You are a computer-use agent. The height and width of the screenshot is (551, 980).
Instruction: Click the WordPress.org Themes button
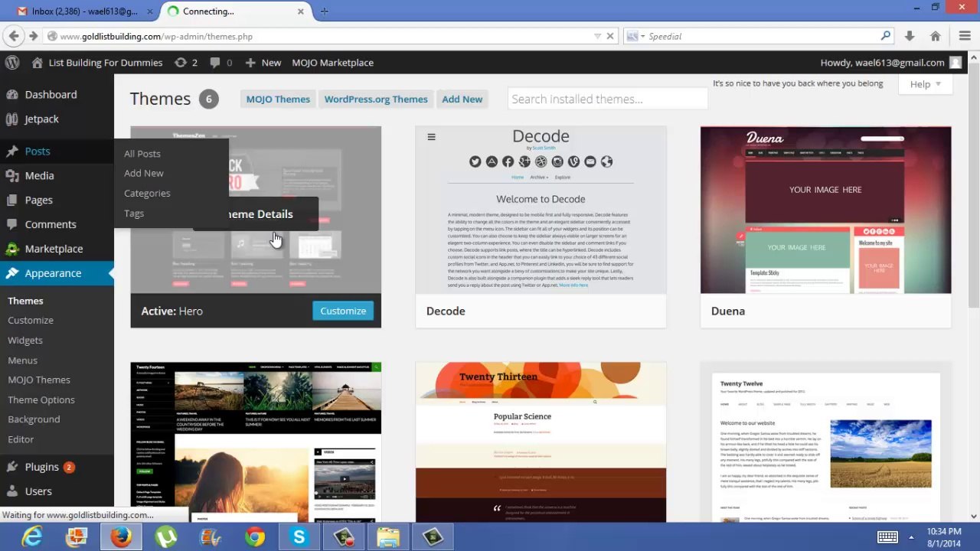376,99
